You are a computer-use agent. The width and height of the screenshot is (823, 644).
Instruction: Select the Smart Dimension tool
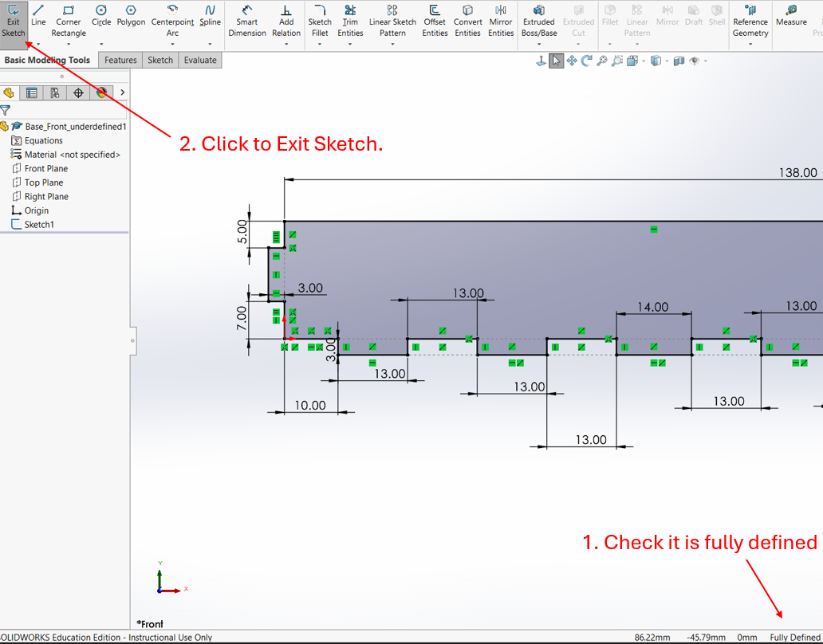point(247,22)
